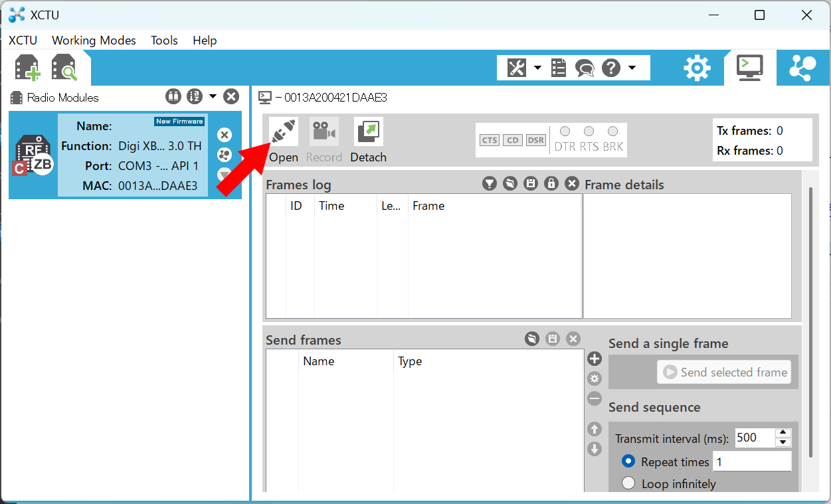Click the sort radio modules icon
Image resolution: width=831 pixels, height=504 pixels.
coord(194,97)
